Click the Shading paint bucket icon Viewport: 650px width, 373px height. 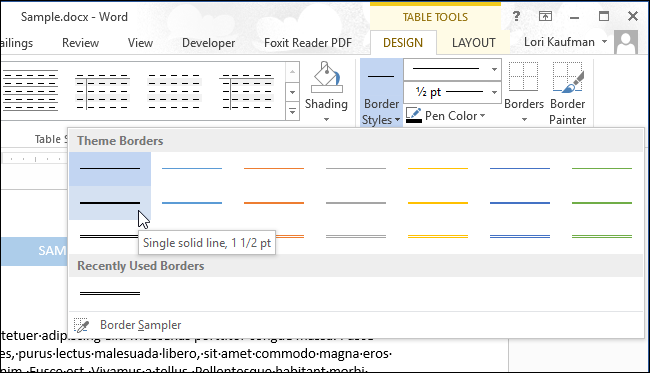coord(327,77)
